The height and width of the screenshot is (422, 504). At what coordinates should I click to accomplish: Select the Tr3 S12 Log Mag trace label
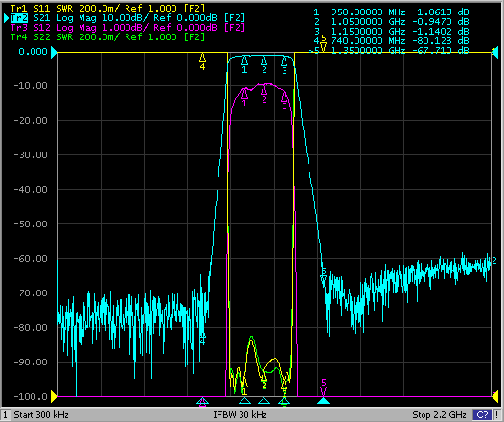point(127,28)
